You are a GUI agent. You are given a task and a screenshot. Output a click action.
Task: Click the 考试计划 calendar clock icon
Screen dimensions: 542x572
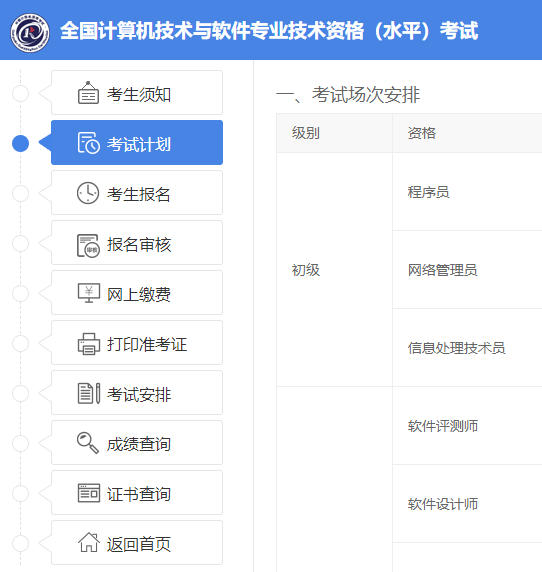88,143
